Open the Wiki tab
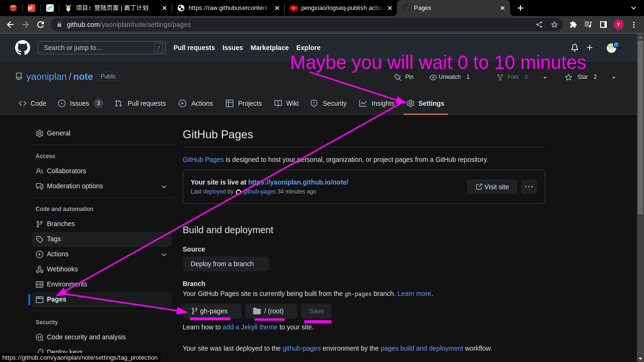The width and height of the screenshot is (644, 362). click(287, 103)
